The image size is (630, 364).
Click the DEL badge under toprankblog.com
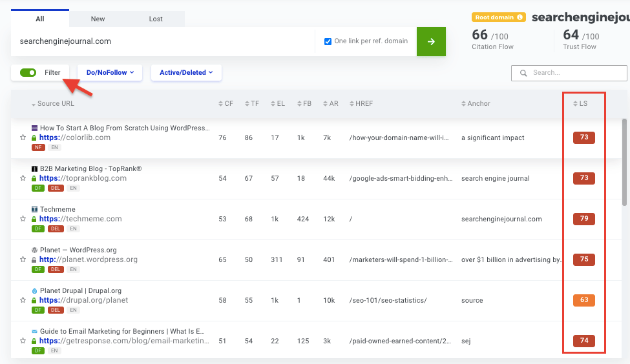[x=56, y=188]
